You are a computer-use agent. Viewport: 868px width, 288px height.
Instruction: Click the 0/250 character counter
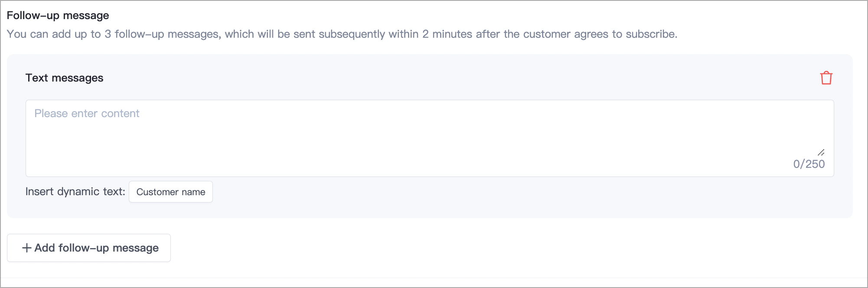click(x=809, y=164)
